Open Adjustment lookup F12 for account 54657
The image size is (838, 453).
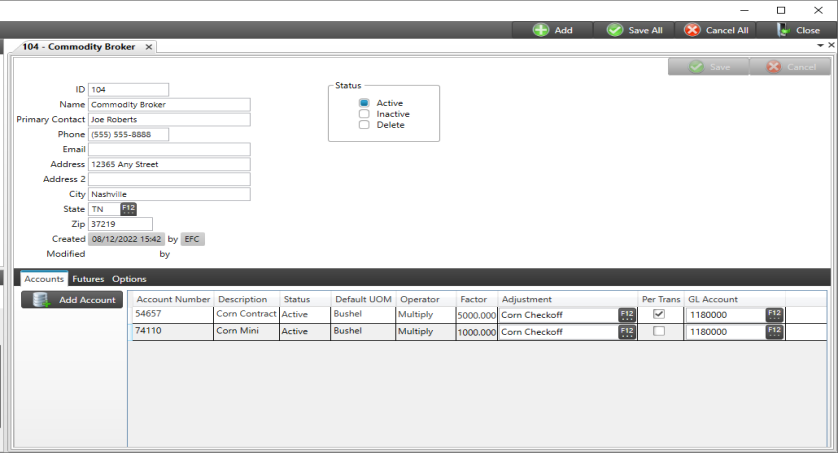(x=627, y=315)
